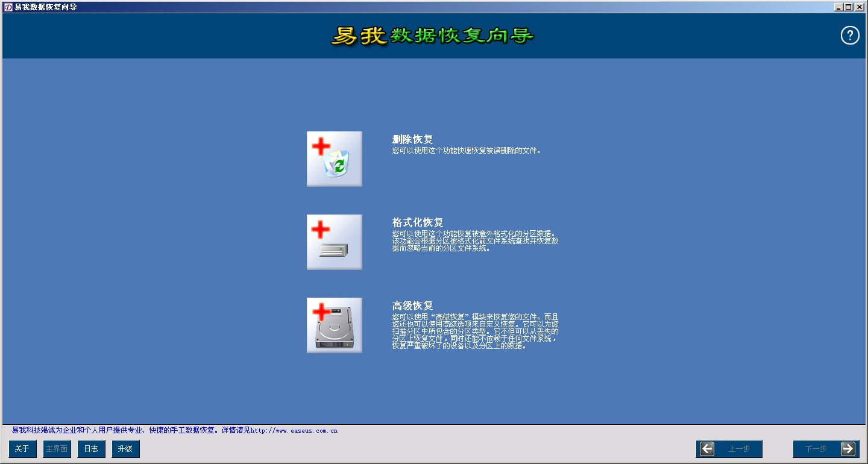
Task: Close the recovery wizard window
Action: point(859,7)
